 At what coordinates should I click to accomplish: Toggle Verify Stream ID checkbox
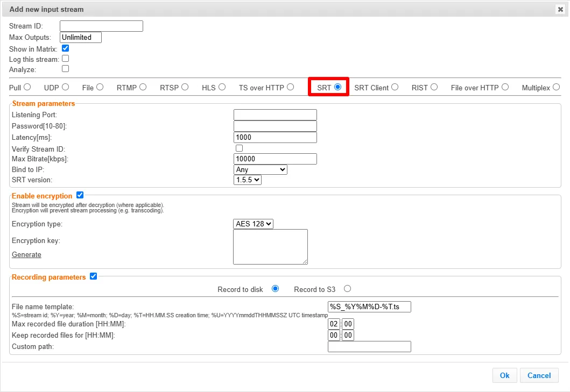(239, 148)
